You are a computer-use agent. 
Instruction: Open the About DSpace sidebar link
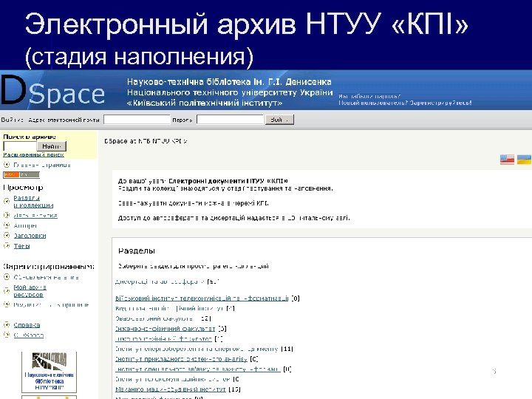click(29, 335)
